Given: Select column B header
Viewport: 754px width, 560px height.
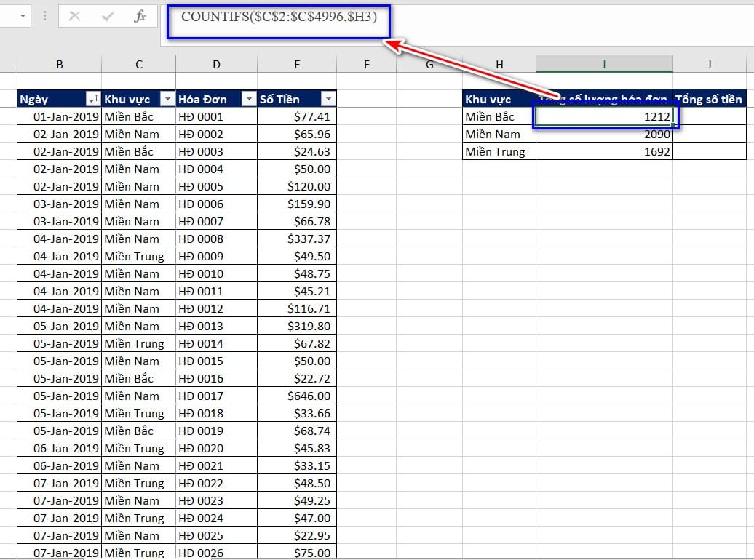Looking at the screenshot, I should [59, 65].
